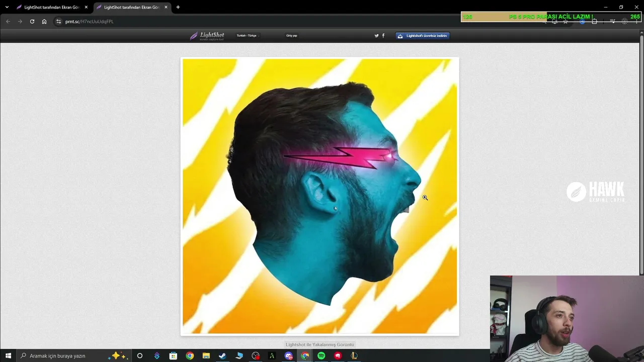The image size is (644, 362).
Task: Open Spotify from the taskbar
Action: coord(321,355)
